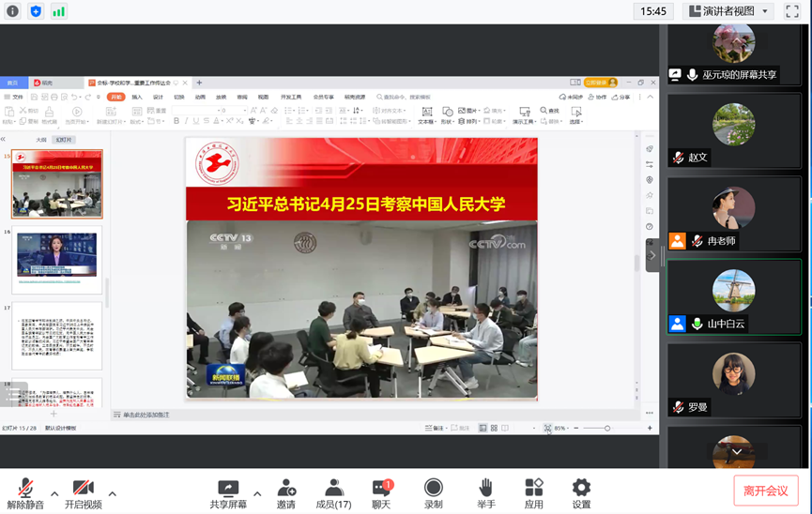Fit slide to window icon beside 85%
This screenshot has height=514, width=812.
pos(547,428)
